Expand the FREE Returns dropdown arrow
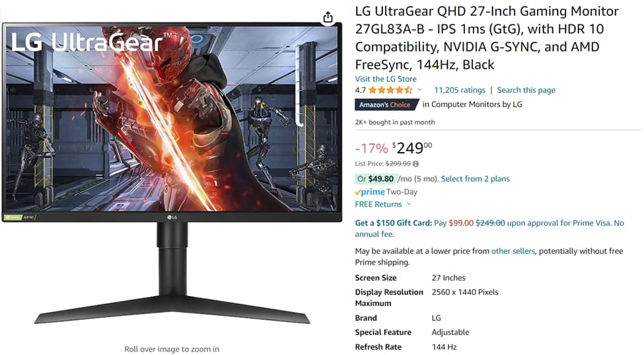 (409, 204)
